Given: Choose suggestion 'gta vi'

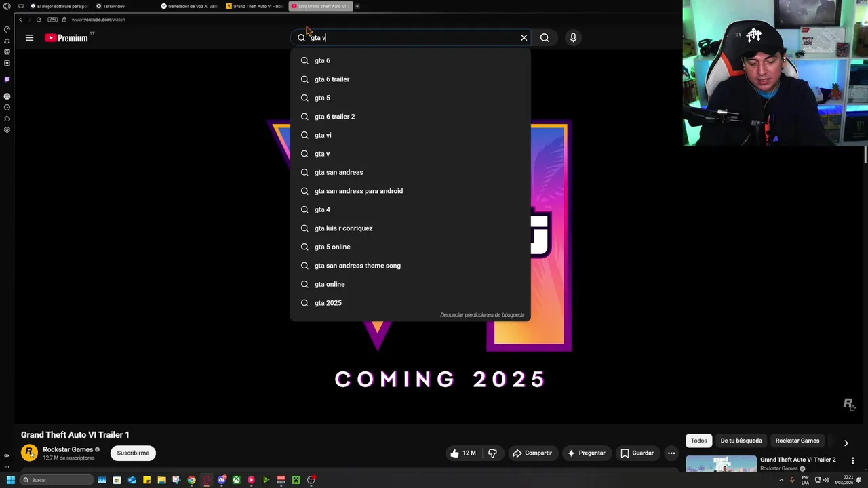Looking at the screenshot, I should [x=410, y=135].
